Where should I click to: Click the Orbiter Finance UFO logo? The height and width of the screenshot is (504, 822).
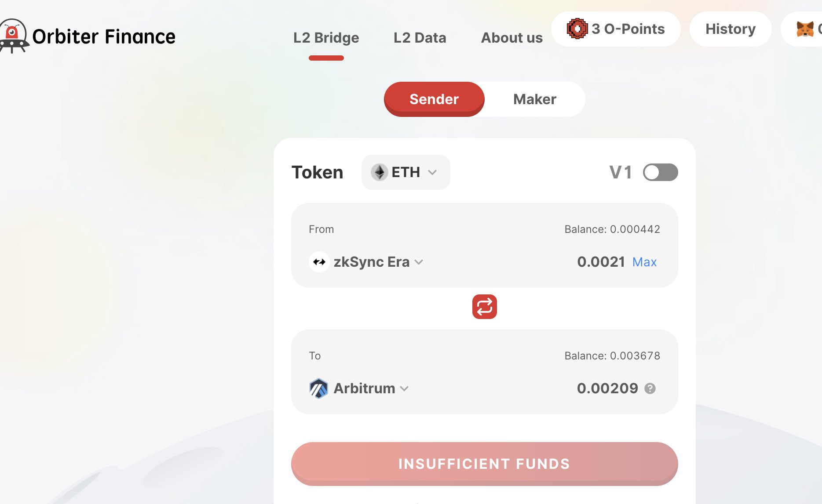tap(13, 36)
